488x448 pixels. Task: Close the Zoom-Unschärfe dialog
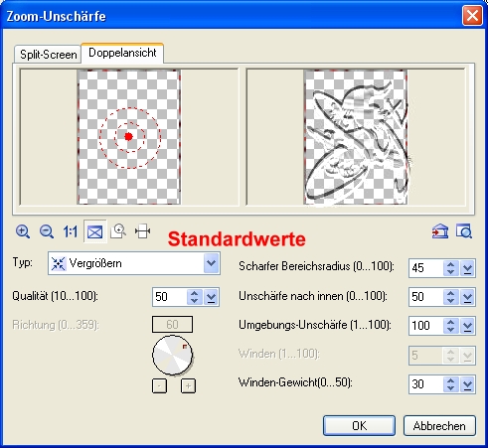coord(472,16)
